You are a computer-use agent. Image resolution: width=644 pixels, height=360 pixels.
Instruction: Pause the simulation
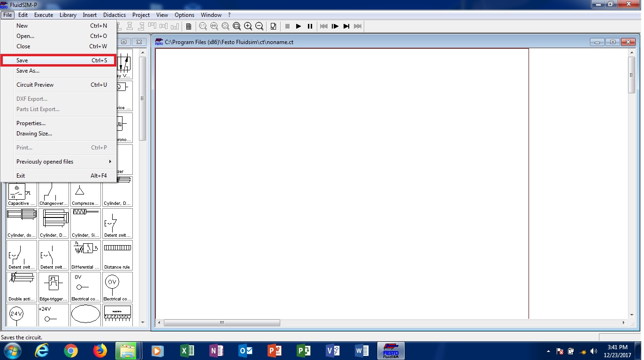coord(310,26)
